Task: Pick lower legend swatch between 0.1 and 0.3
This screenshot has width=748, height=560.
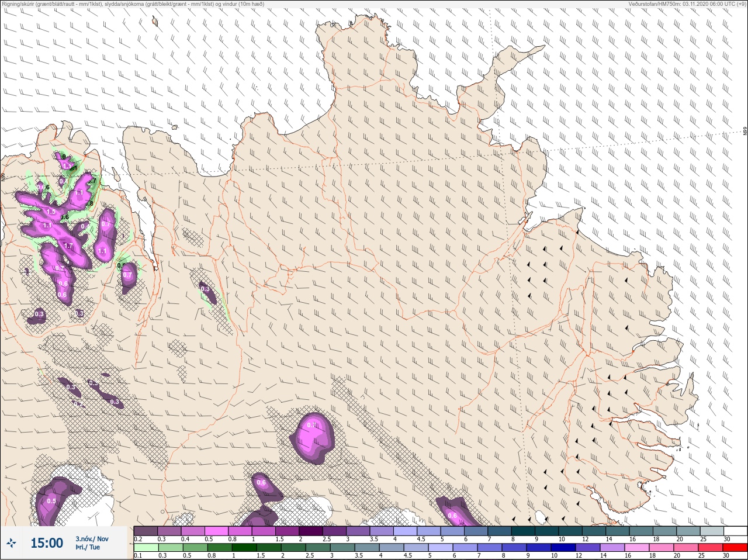Action: [146, 548]
